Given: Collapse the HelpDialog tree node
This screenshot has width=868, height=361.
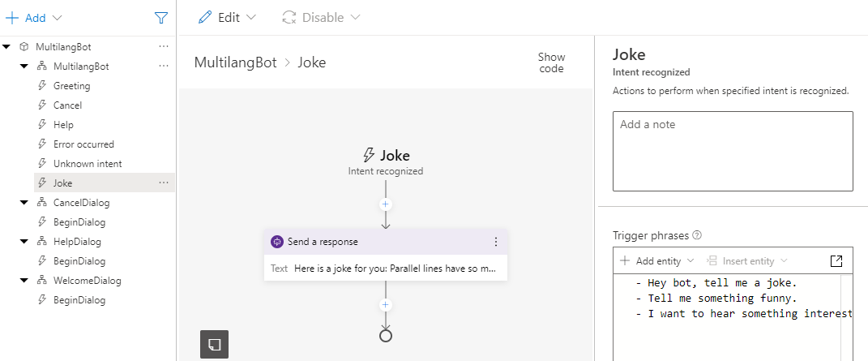Looking at the screenshot, I should (25, 242).
